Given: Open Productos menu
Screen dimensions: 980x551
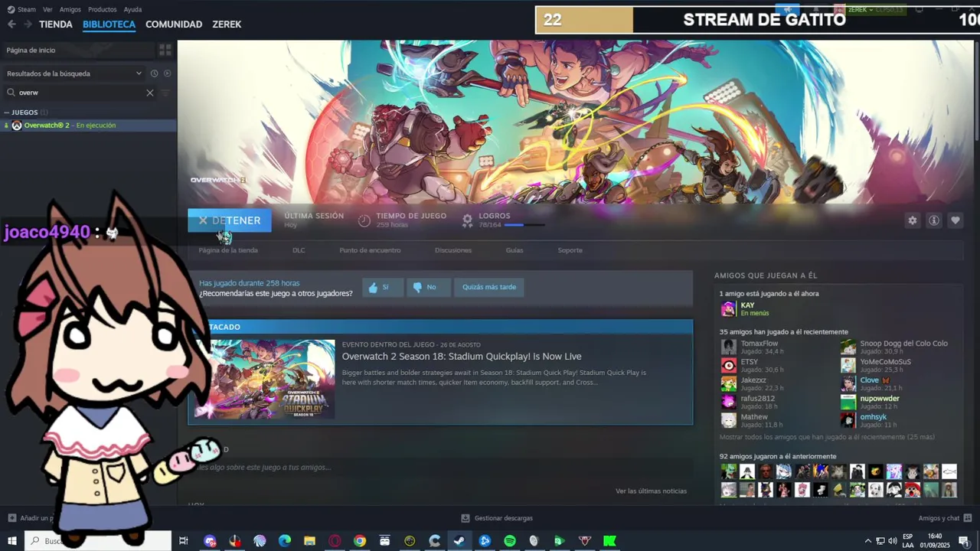Looking at the screenshot, I should tap(102, 9).
